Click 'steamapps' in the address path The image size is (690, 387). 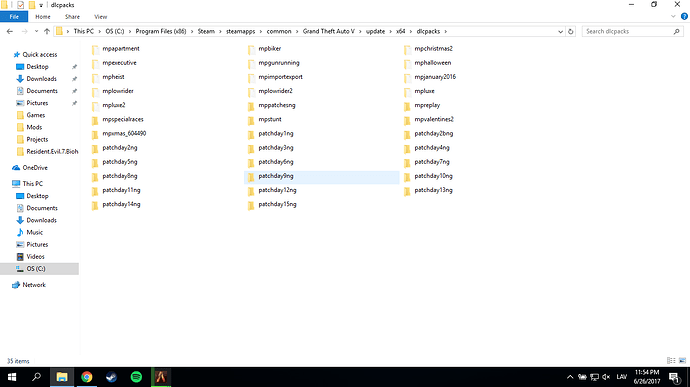coord(240,32)
